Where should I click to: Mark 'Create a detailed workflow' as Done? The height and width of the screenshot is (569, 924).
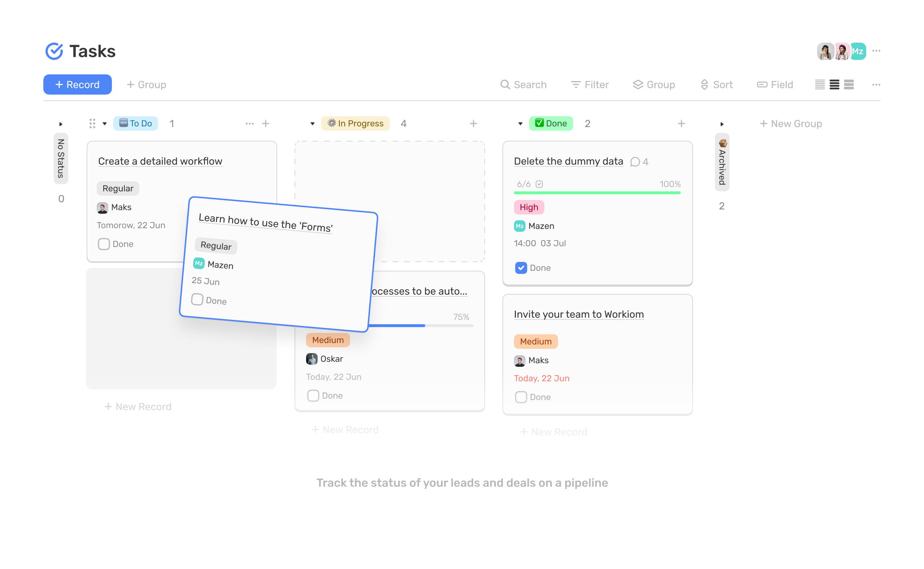(x=104, y=244)
